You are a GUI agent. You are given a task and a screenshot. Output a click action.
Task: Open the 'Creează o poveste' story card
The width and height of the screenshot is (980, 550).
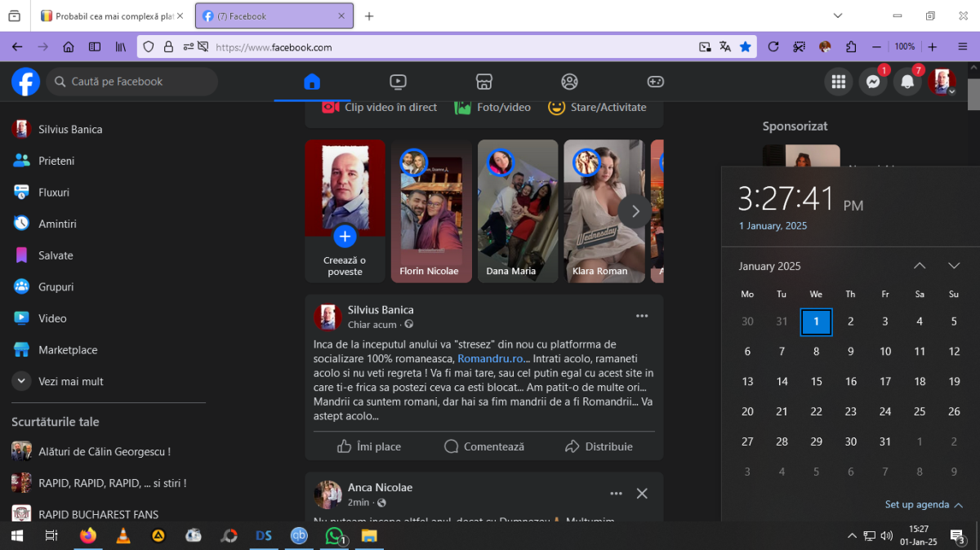click(x=345, y=212)
